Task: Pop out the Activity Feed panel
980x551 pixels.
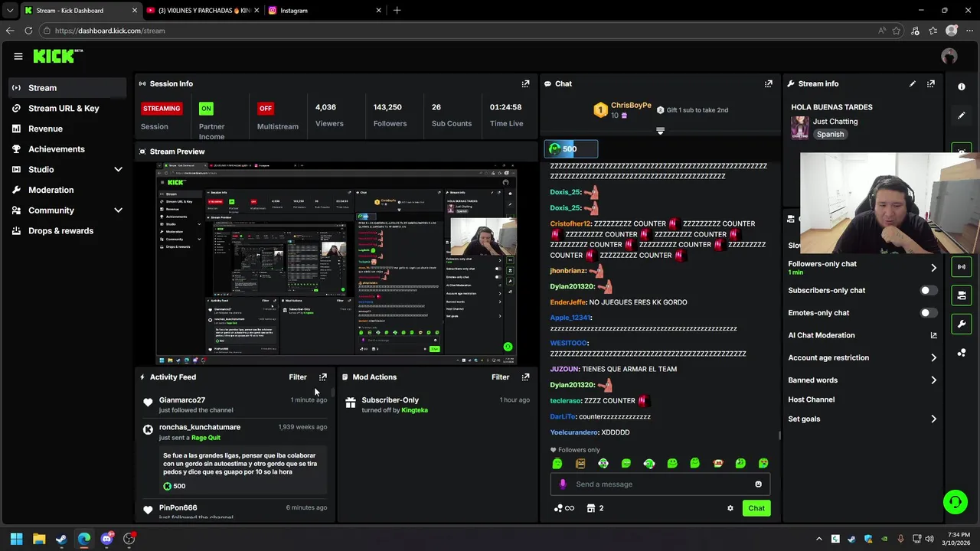Action: point(322,377)
